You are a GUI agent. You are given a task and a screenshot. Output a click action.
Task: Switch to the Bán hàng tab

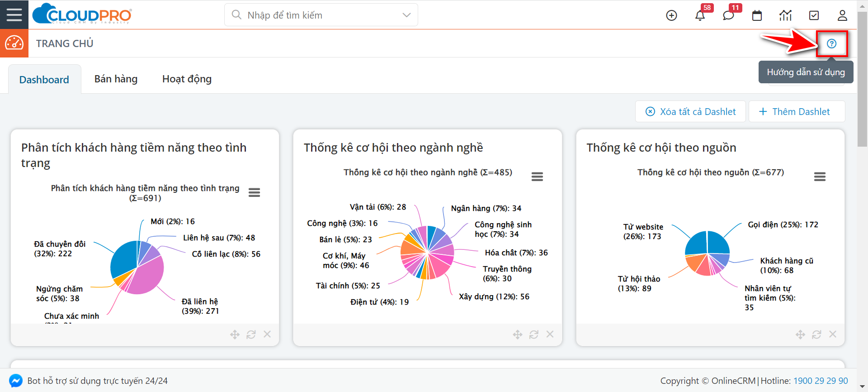pos(116,79)
